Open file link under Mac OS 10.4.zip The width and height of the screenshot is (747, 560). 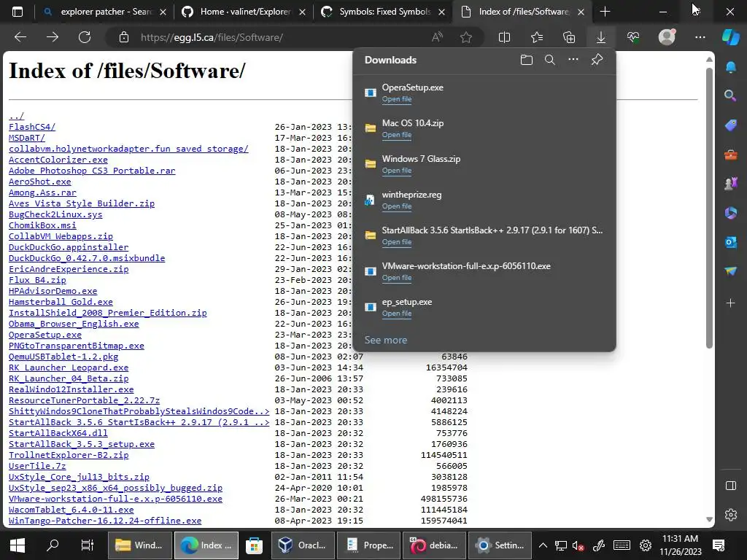[396, 135]
